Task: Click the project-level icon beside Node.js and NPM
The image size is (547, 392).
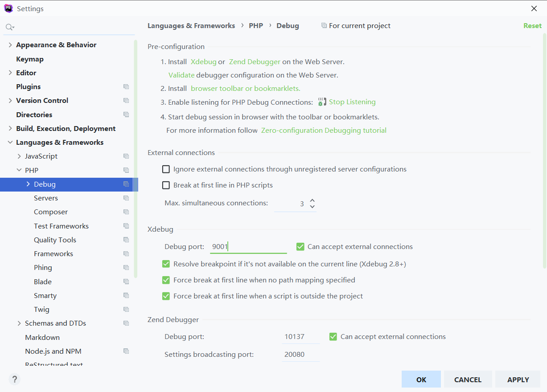Action: coord(126,351)
